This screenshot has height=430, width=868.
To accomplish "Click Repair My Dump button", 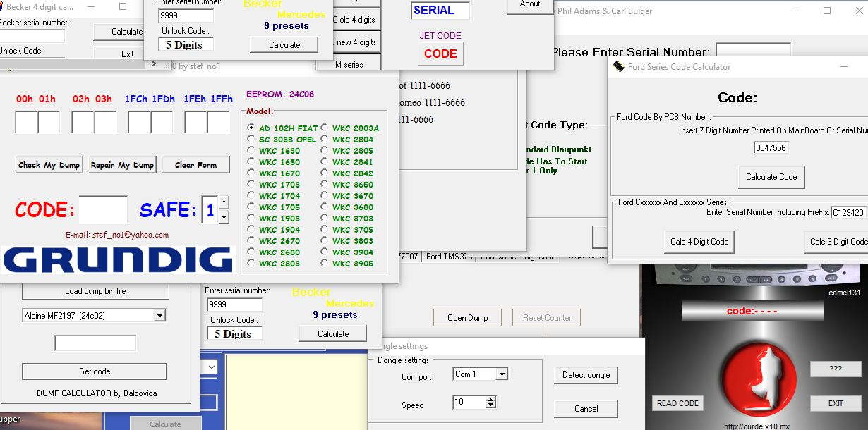I will tap(122, 165).
